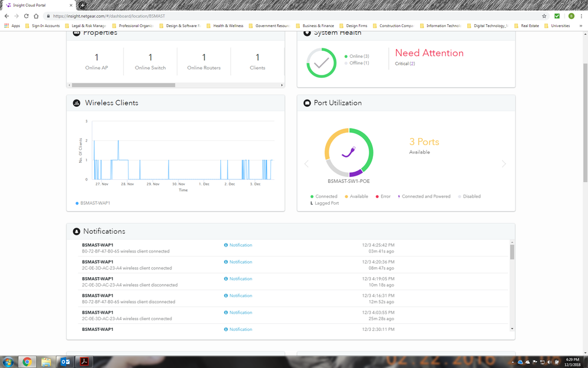Click info icon for 4:25:42 PM notification
Screen dimensions: 588x368
(226, 245)
